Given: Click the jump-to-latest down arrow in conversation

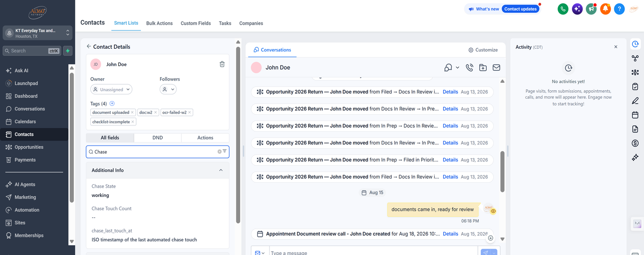Looking at the screenshot, I should pyautogui.click(x=490, y=238).
